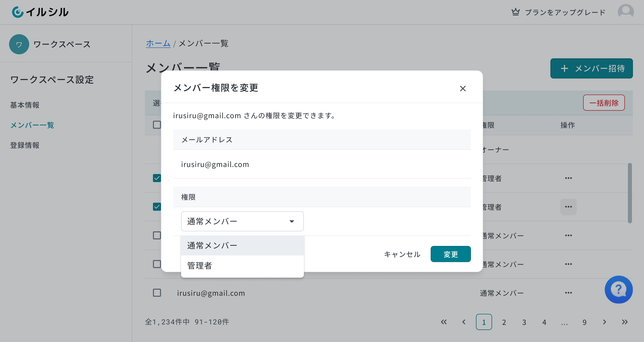Click the 全1,234件中 91-120件 count text
This screenshot has width=644, height=342.
point(187,322)
